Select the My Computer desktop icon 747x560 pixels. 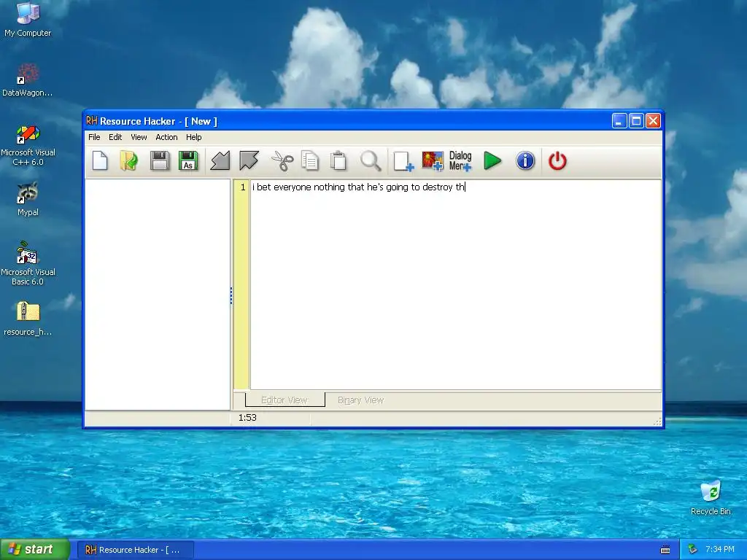click(x=28, y=20)
